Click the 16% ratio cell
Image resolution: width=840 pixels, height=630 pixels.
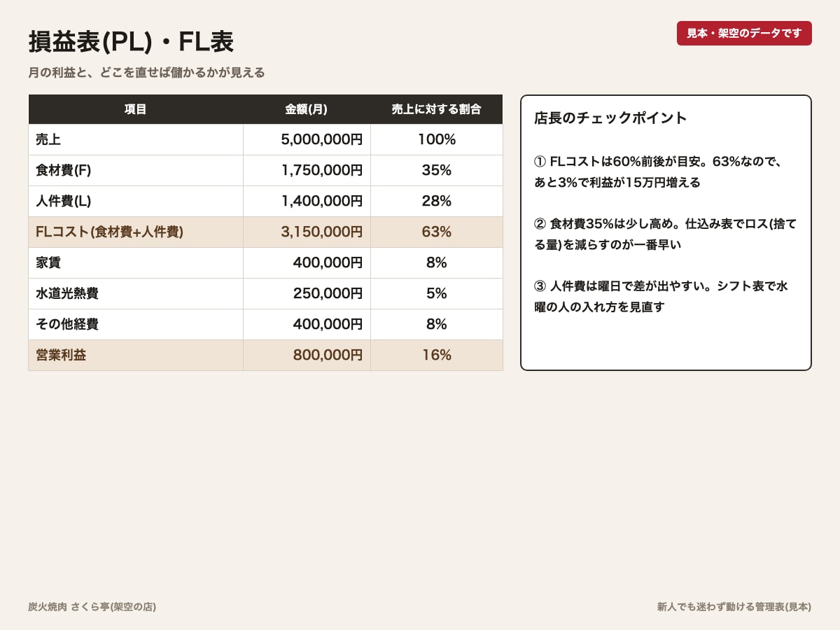[x=436, y=355]
